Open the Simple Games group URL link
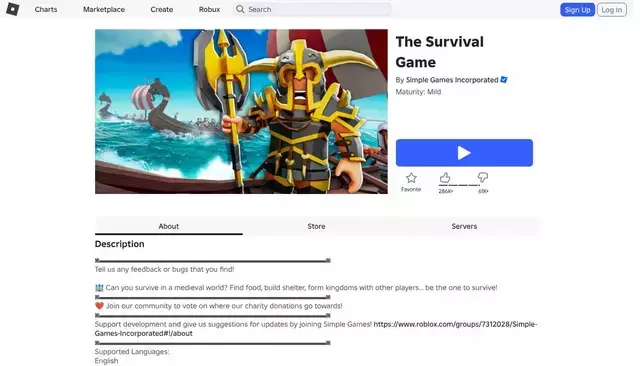Viewport: 640px width, 366px height. [x=316, y=329]
